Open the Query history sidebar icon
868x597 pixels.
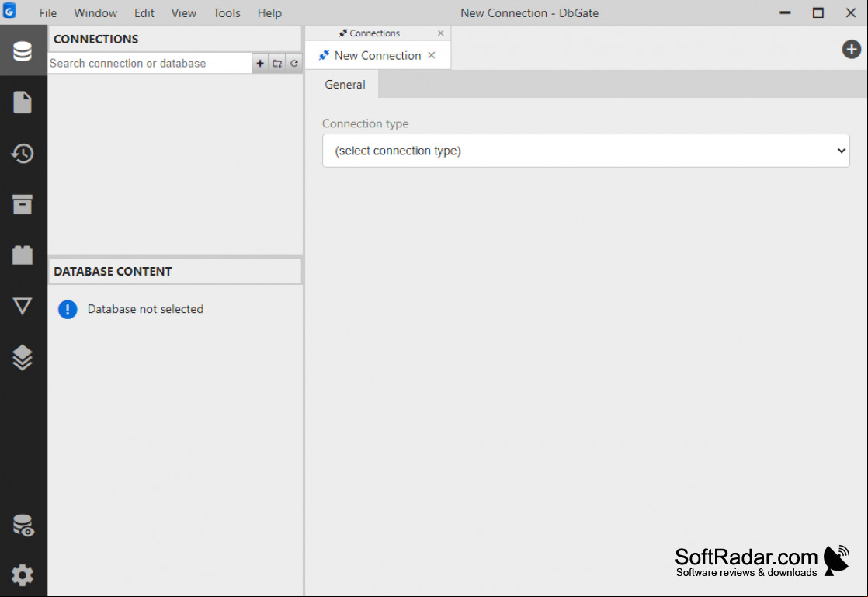click(x=23, y=153)
